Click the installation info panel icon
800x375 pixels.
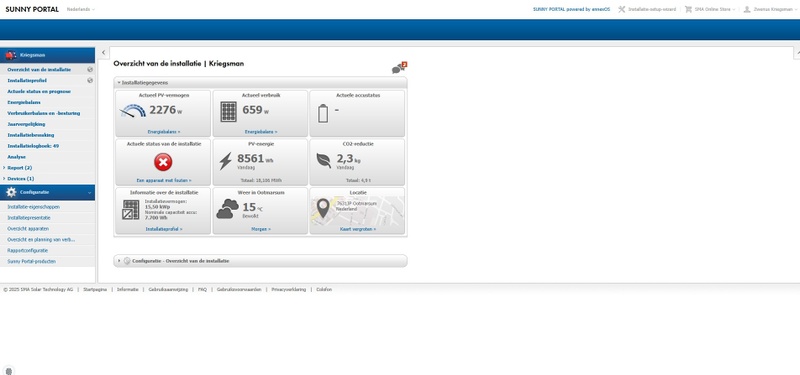pos(131,209)
